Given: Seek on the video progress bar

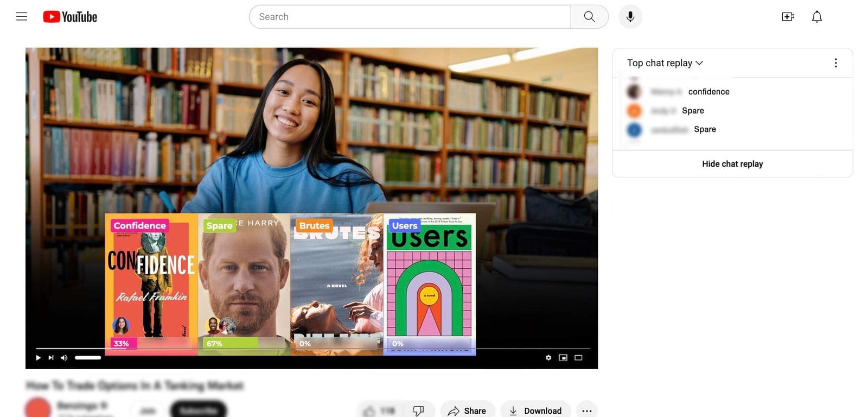Looking at the screenshot, I should pyautogui.click(x=313, y=349).
